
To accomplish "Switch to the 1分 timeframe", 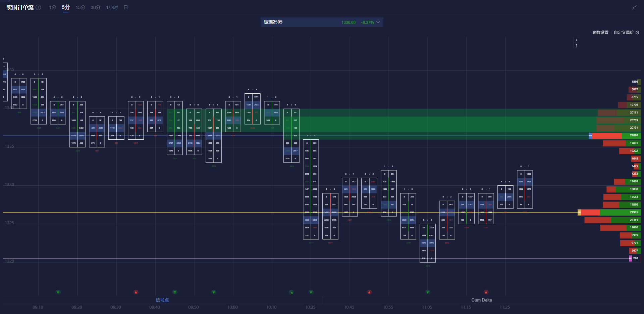I will [x=52, y=7].
